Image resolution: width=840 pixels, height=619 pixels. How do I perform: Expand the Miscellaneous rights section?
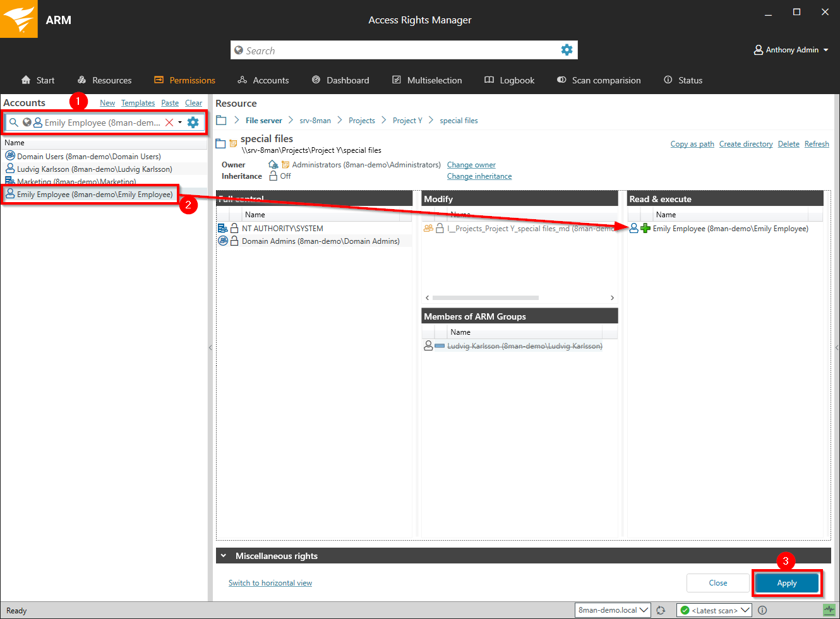pyautogui.click(x=224, y=556)
